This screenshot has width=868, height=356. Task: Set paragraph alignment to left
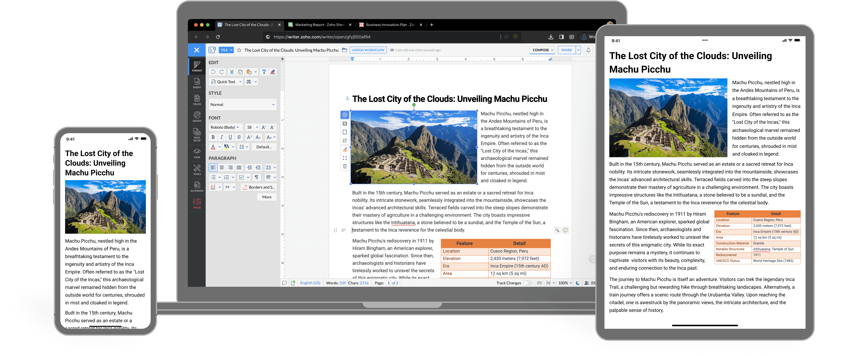pos(213,167)
